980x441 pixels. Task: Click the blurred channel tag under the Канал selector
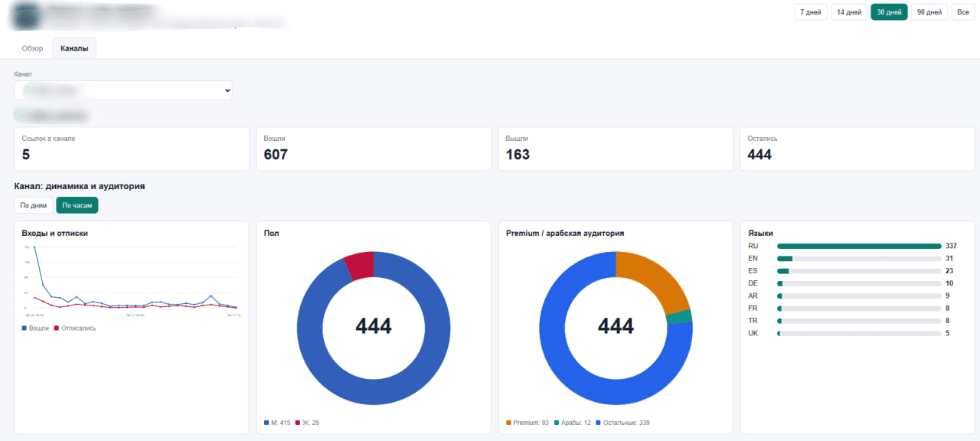pyautogui.click(x=52, y=116)
